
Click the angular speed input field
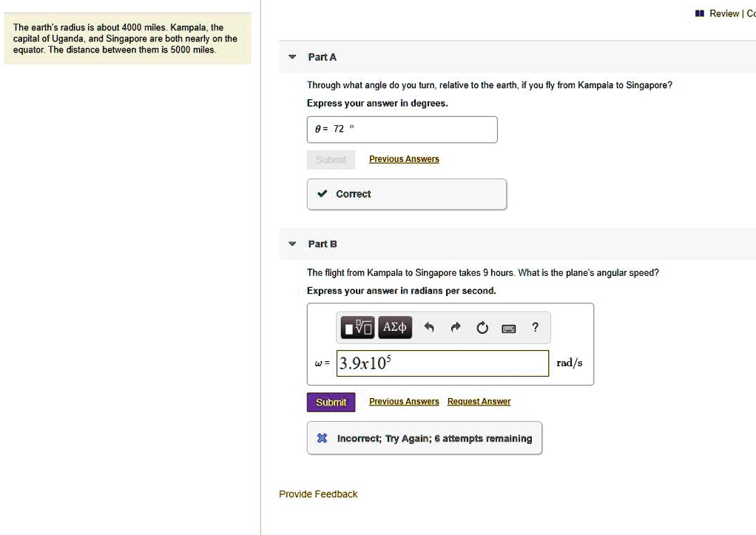click(442, 363)
